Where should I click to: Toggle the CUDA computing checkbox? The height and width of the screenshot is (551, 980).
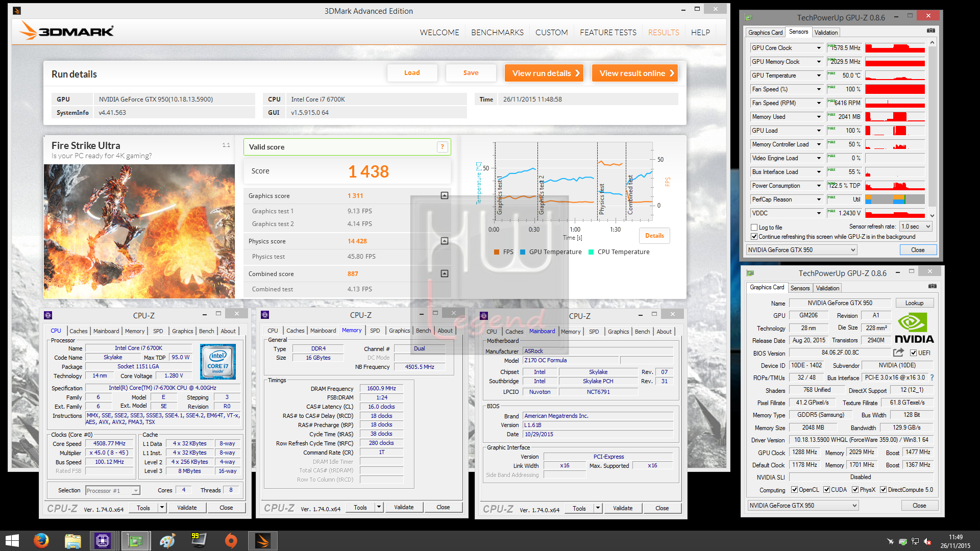coord(826,489)
